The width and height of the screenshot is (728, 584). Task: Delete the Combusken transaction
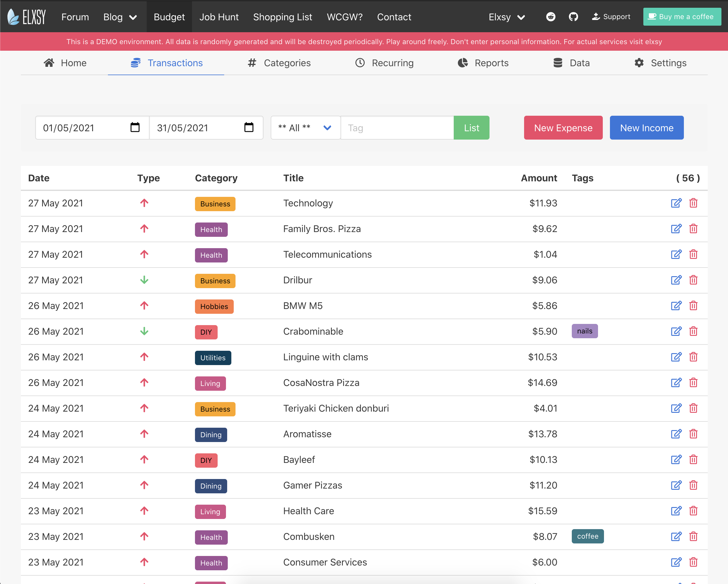click(x=693, y=537)
